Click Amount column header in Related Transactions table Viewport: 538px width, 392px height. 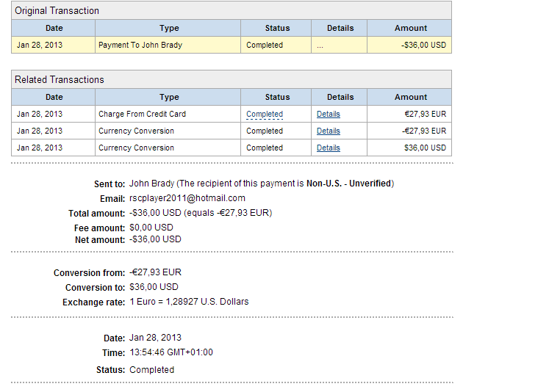click(x=410, y=97)
